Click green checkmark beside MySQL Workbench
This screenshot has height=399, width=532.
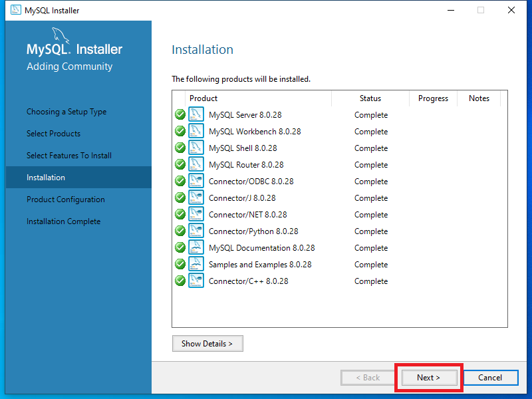(180, 131)
